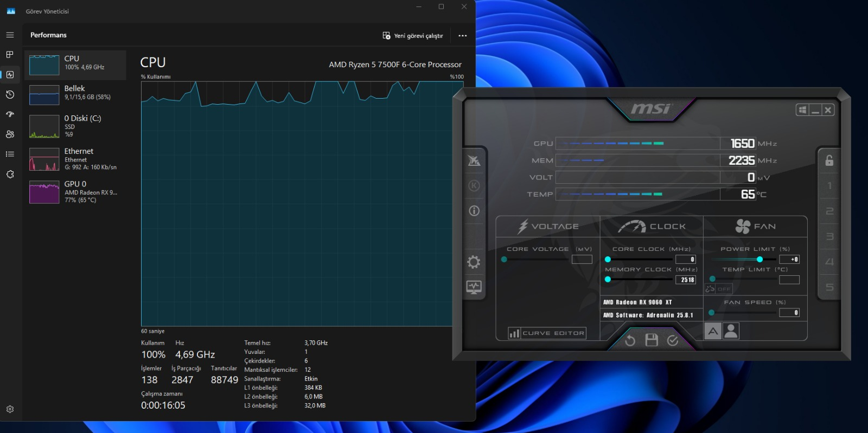This screenshot has height=433, width=868.
Task: Click the Fan Speed percent input box
Action: [789, 313]
